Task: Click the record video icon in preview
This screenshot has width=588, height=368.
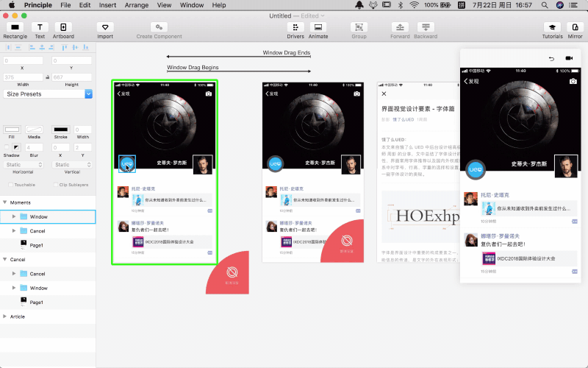Action: pyautogui.click(x=568, y=58)
